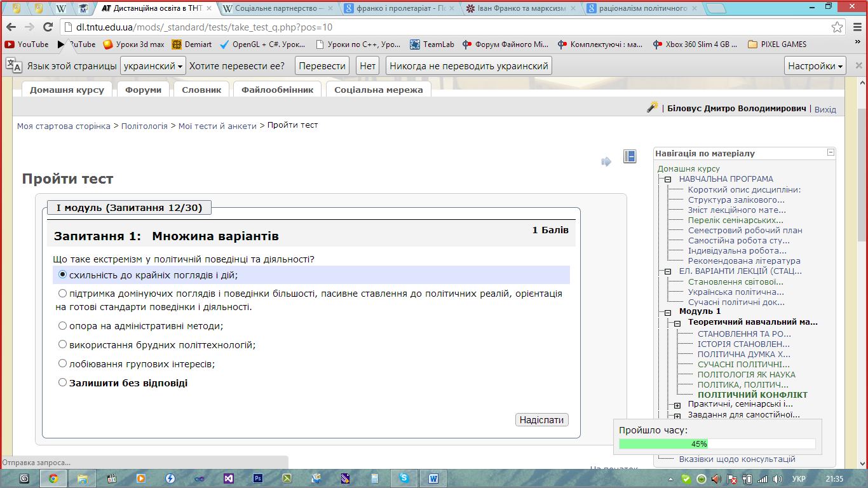Launch Photoshop from the taskbar
Viewport: 868px width, 488px height.
click(258, 478)
